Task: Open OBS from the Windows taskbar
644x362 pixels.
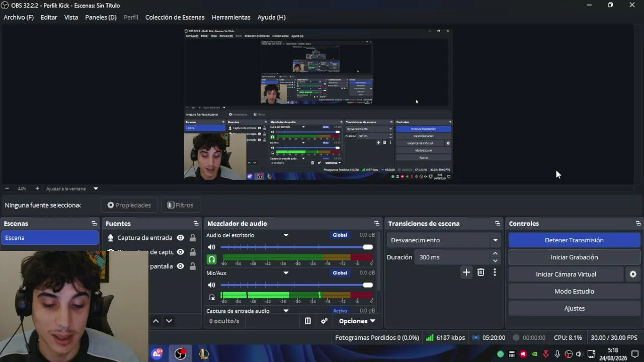Action: point(180,354)
